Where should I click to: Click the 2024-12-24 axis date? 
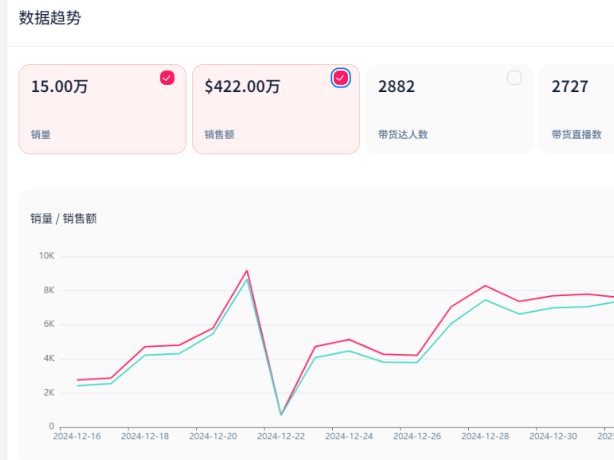pyautogui.click(x=349, y=436)
